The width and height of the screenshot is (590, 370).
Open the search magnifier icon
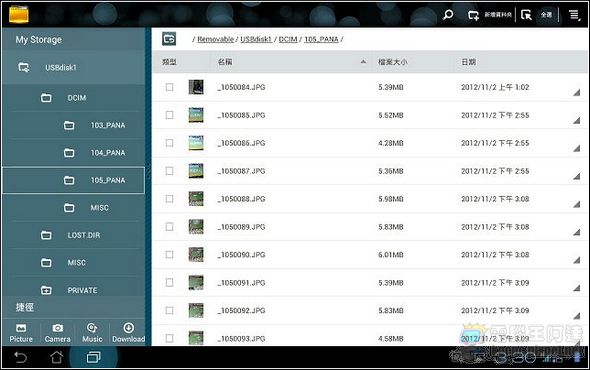(x=448, y=15)
